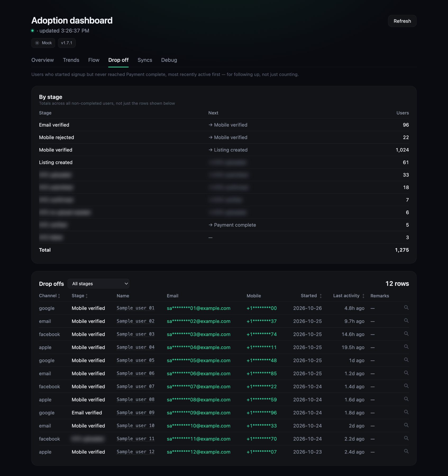Viewport: 448px width, 476px height.
Task: Click the 12 rows count label
Action: [x=397, y=283]
